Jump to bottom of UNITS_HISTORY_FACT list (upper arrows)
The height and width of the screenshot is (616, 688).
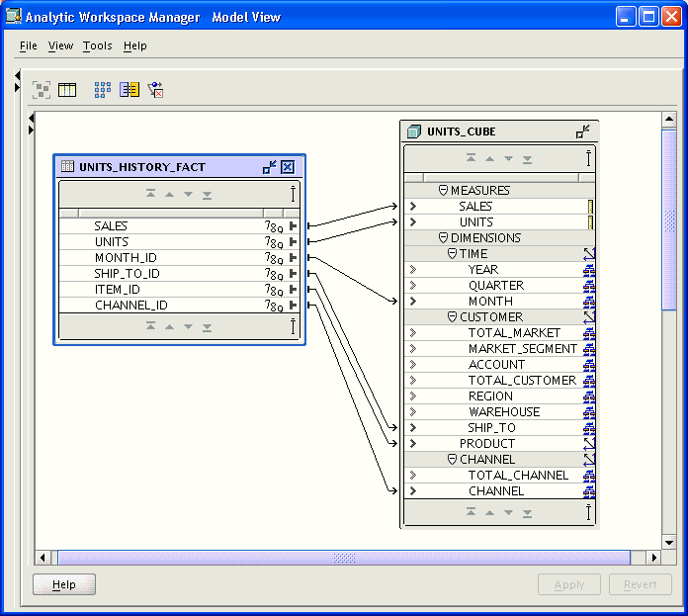pos(208,195)
